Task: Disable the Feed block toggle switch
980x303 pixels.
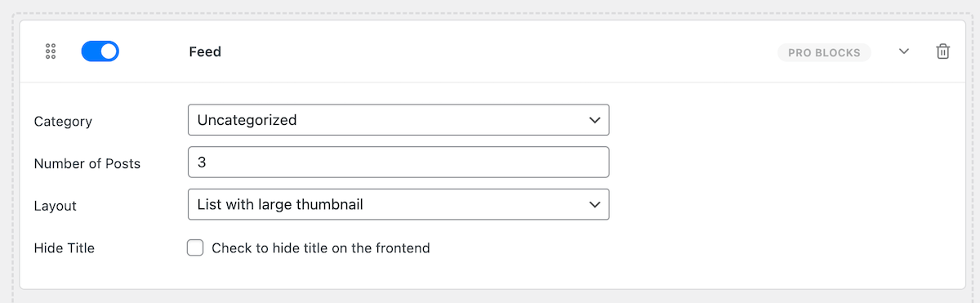Action: coord(100,51)
